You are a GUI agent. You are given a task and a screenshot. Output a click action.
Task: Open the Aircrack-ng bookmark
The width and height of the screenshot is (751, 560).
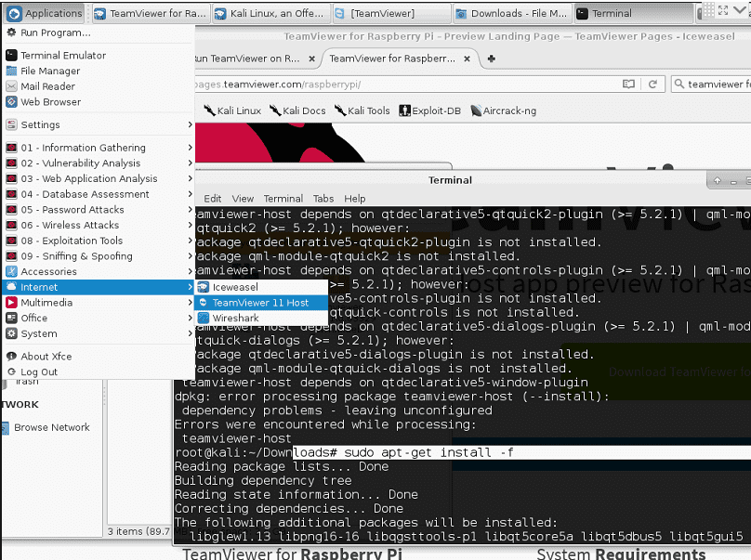click(x=502, y=111)
